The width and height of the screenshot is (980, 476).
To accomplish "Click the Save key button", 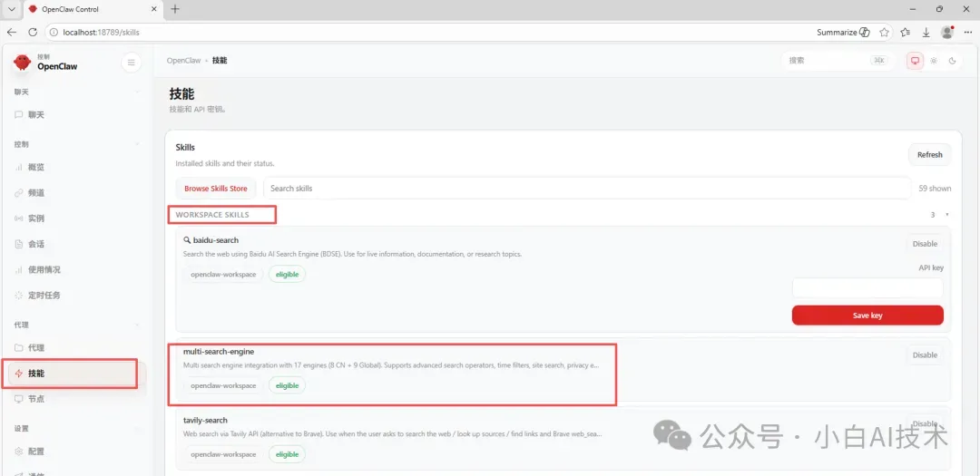I will 867,316.
